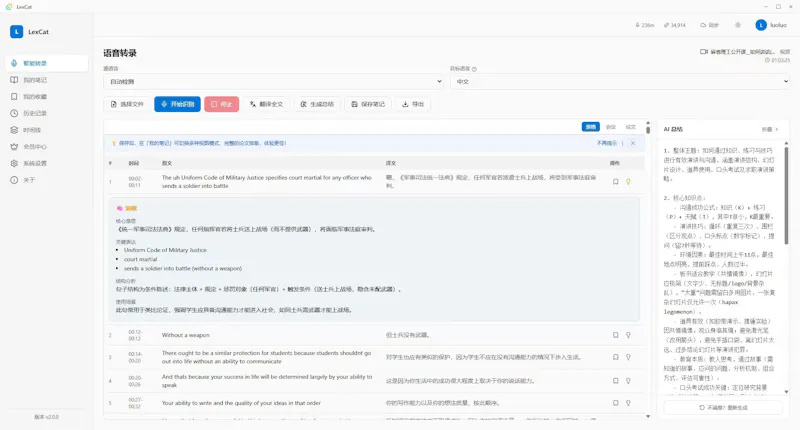800x430 pixels.
Task: Click the transcript table vertical scrollbar
Action: 648,130
